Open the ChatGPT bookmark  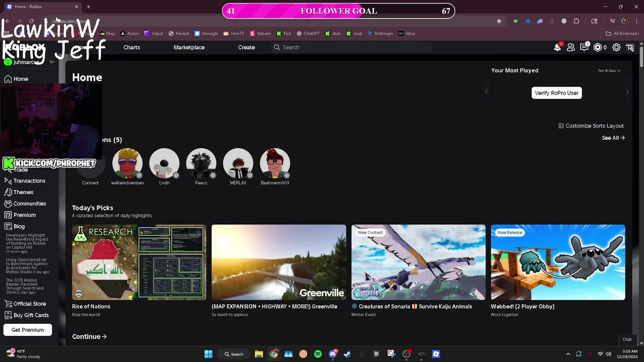pos(308,34)
